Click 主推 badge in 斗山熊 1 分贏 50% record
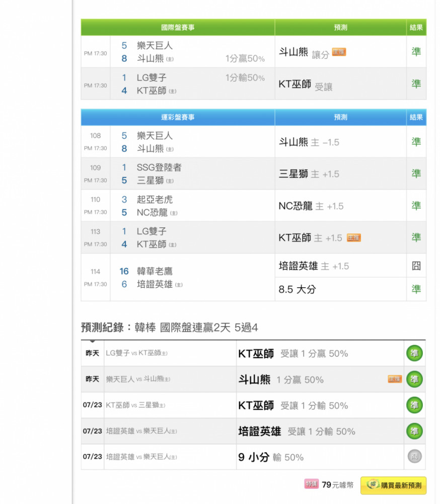Image resolution: width=440 pixels, height=504 pixels. pyautogui.click(x=395, y=380)
